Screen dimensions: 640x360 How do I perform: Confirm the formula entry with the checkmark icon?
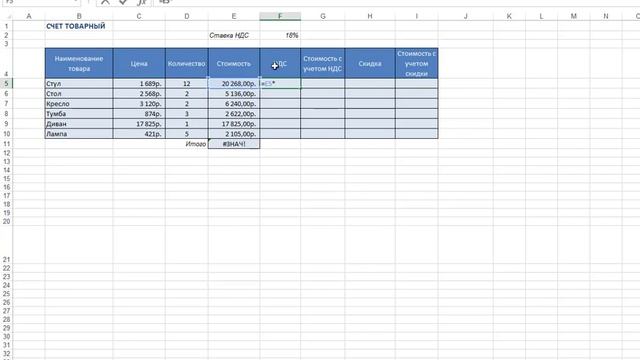tap(123, 2)
